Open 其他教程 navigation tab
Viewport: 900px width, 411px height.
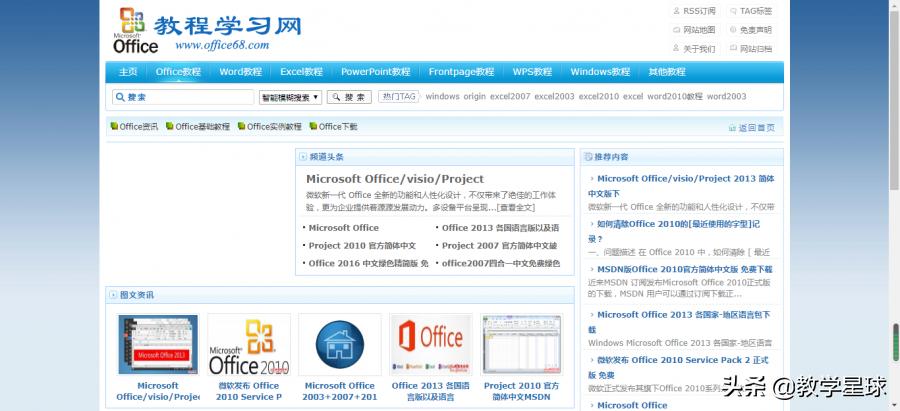click(667, 72)
